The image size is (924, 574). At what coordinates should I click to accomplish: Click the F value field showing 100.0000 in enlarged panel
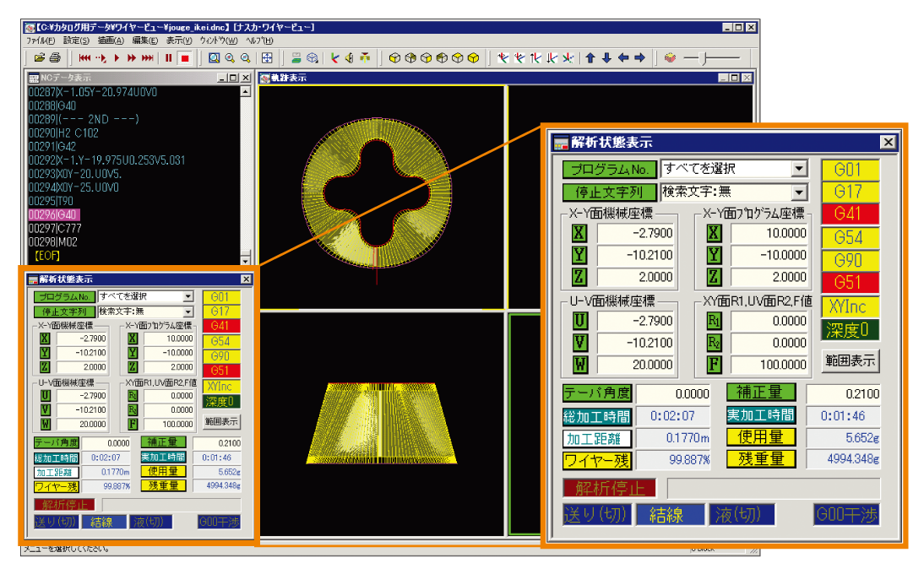[769, 365]
